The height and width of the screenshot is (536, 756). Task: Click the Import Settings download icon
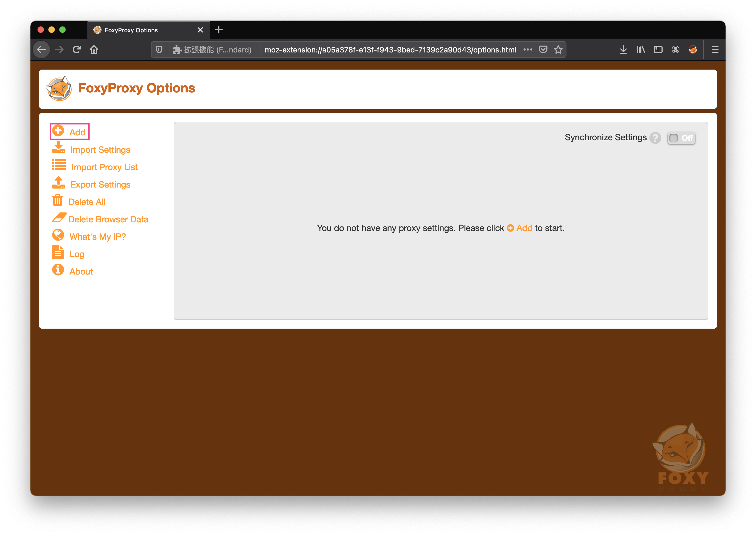click(x=58, y=148)
